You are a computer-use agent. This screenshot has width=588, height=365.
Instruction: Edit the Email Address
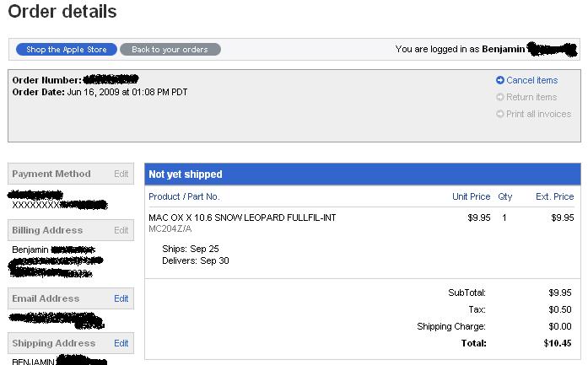(121, 298)
